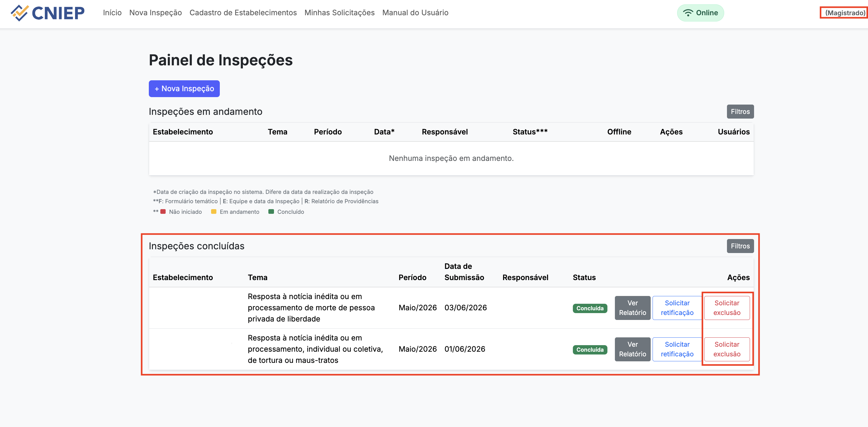Solicitar exclusão for the 03/06/2026 inspection

point(727,308)
